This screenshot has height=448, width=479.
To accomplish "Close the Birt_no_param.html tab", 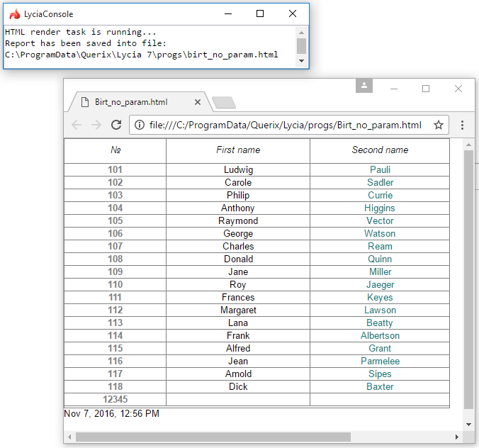I will 198,102.
